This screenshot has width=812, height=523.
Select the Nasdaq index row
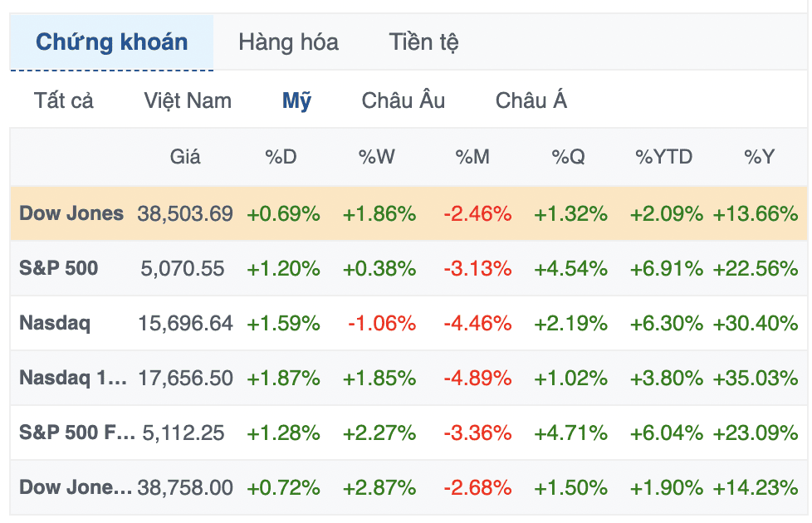point(408,323)
